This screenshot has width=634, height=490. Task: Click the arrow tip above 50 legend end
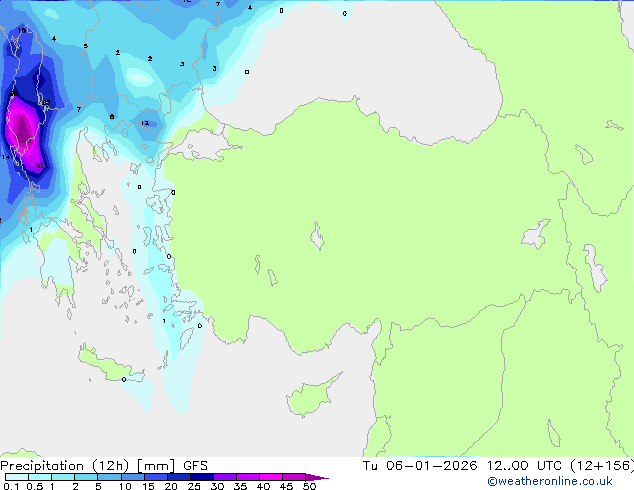pyautogui.click(x=317, y=477)
